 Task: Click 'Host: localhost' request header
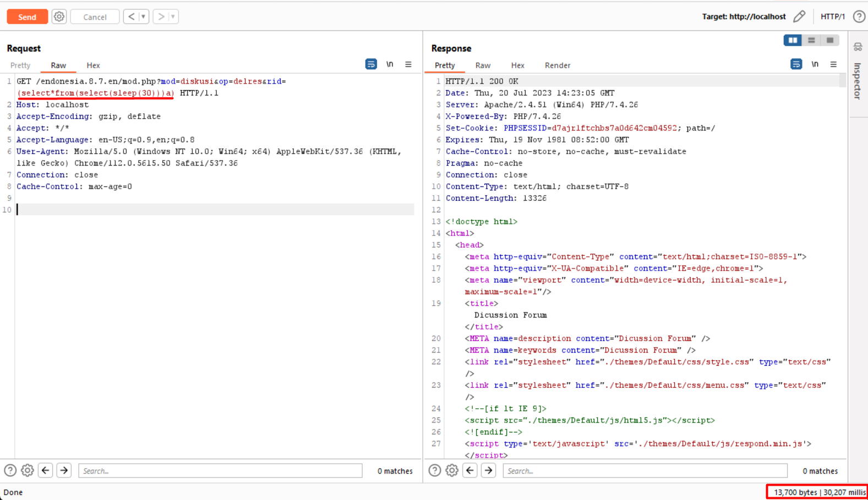pyautogui.click(x=52, y=105)
